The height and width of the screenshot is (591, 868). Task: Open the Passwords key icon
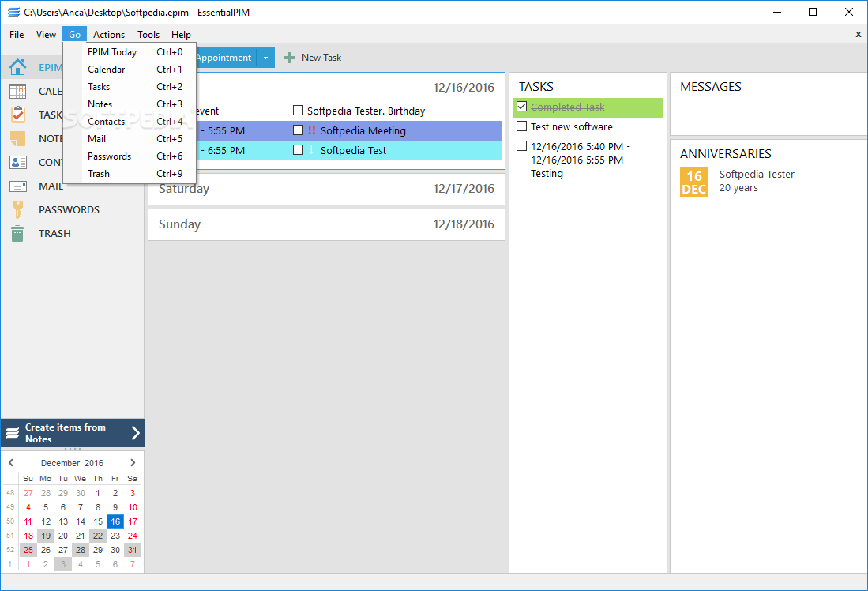[x=17, y=210]
